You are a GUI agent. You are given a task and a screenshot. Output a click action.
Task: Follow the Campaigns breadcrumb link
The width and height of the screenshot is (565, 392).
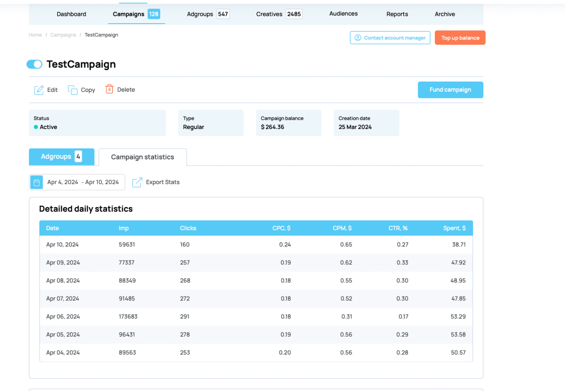(63, 35)
